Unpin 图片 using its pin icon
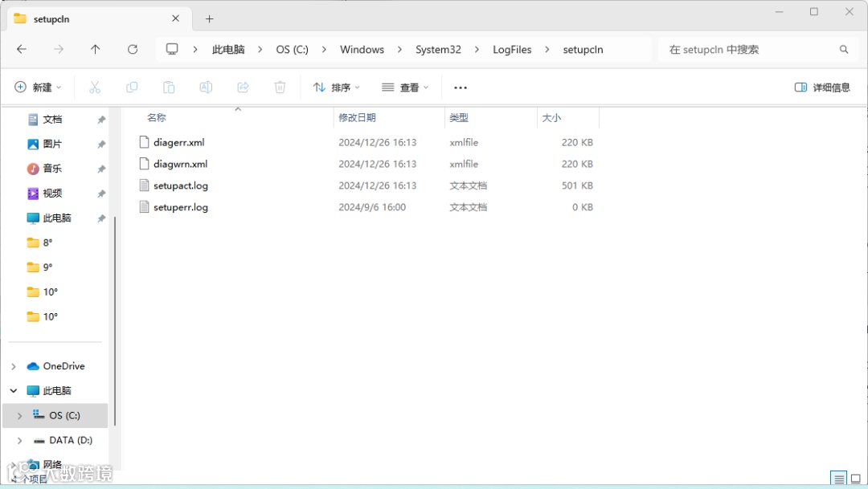This screenshot has height=489, width=868. coord(101,145)
